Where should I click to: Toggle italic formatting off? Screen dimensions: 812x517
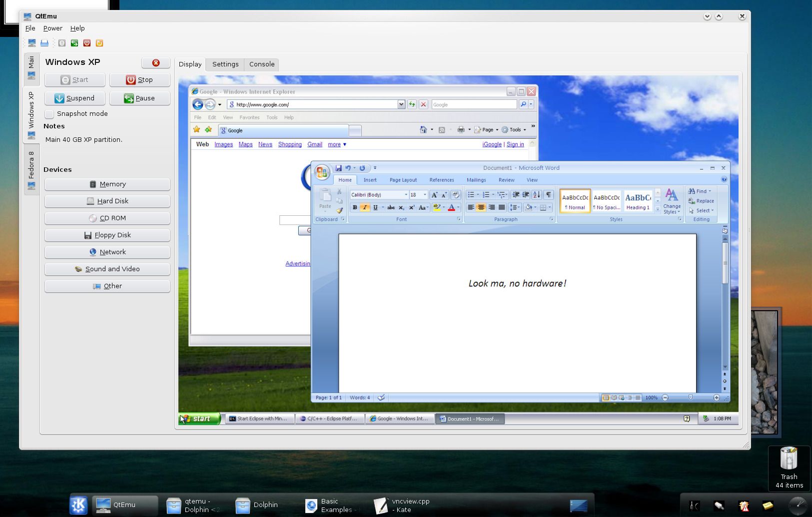[x=364, y=207]
